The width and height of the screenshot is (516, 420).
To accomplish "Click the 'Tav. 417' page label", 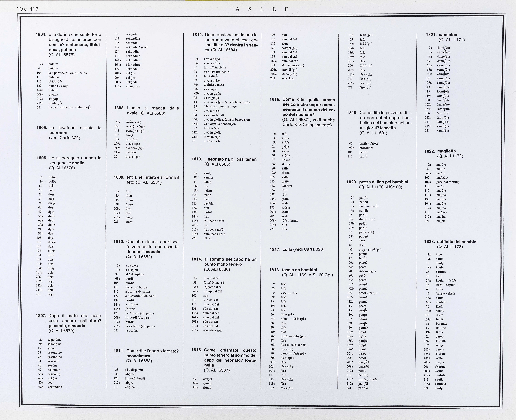I will click(x=28, y=9).
